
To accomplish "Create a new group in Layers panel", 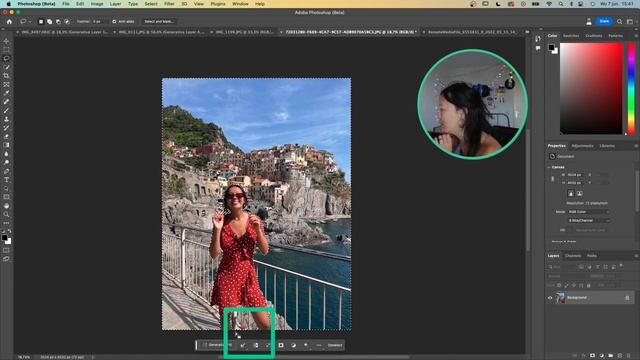I will [611, 356].
